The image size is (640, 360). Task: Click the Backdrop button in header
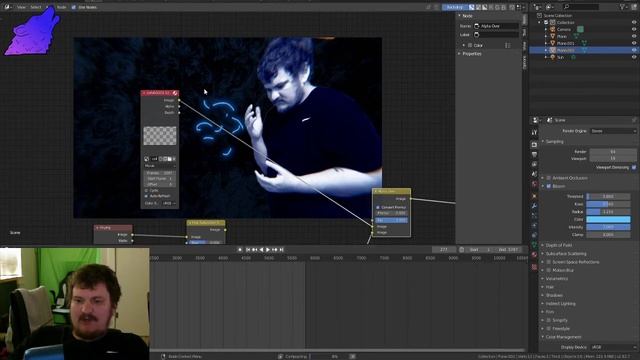(454, 7)
